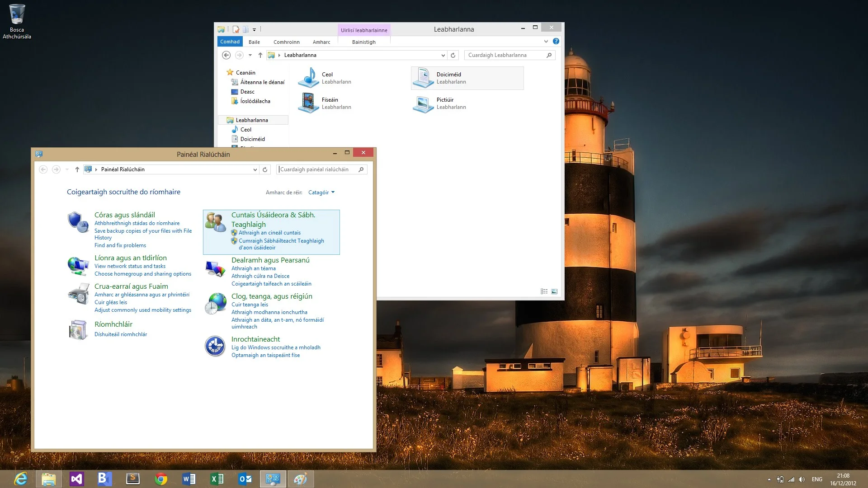Click the Dealramh agus Pearsanú icon
This screenshot has height=488, width=868.
(215, 268)
